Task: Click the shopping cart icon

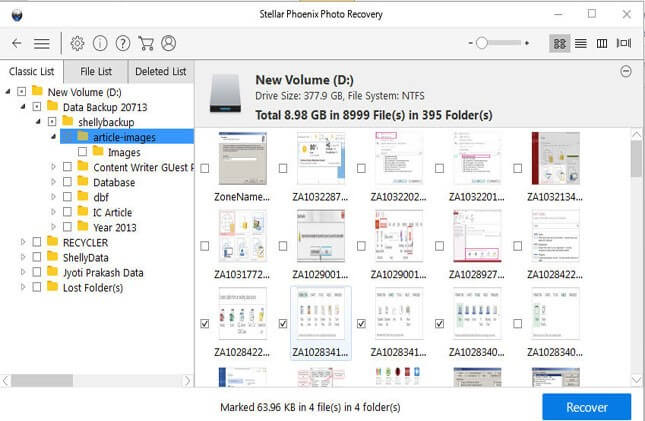Action: coord(146,43)
